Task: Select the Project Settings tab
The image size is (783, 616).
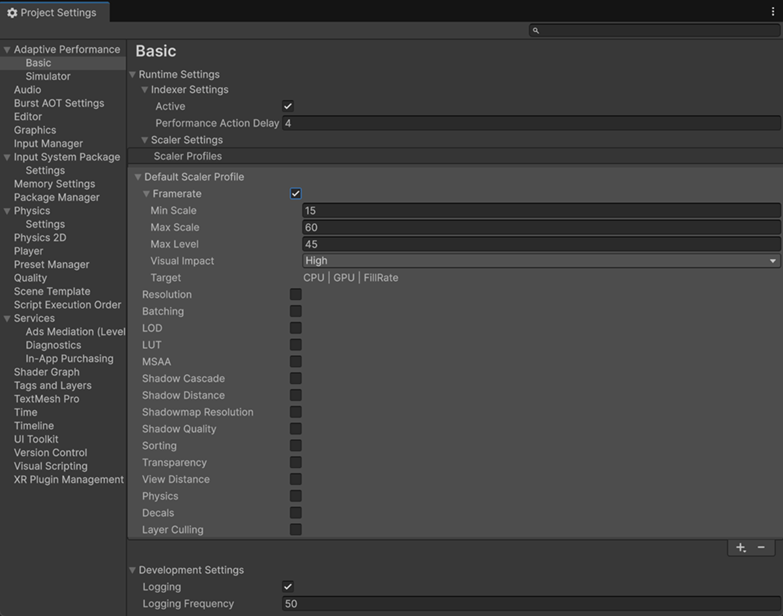Action: pos(54,13)
